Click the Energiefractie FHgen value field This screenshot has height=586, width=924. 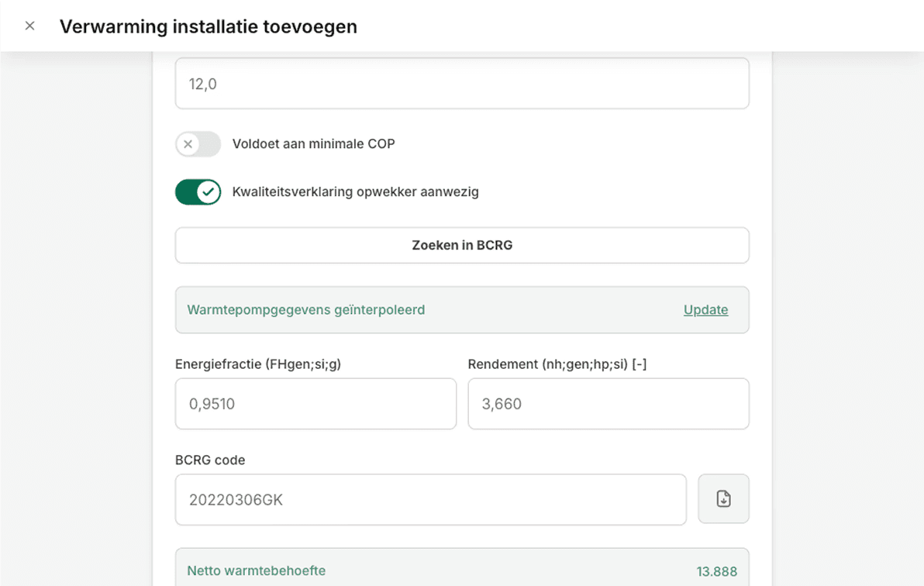tap(315, 403)
